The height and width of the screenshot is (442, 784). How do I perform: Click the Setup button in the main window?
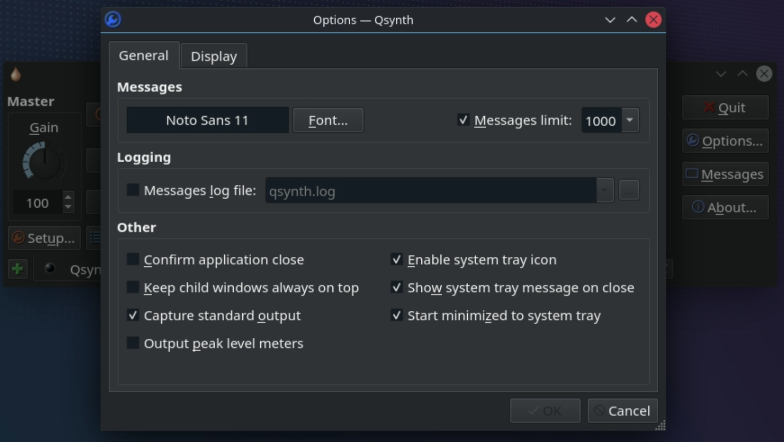pos(43,238)
